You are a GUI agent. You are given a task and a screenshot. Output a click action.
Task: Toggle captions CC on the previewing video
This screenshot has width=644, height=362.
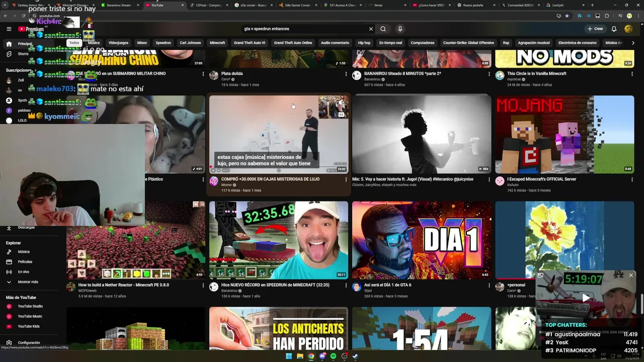[341, 115]
